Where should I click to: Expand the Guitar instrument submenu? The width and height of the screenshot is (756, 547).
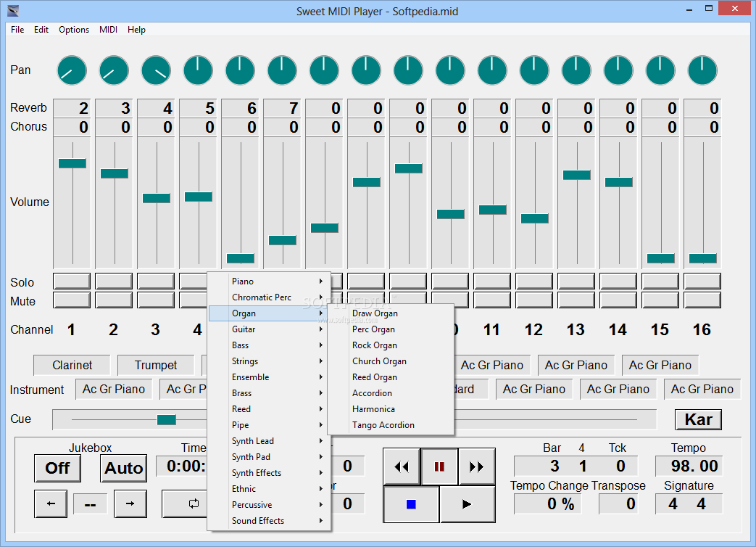click(x=269, y=329)
